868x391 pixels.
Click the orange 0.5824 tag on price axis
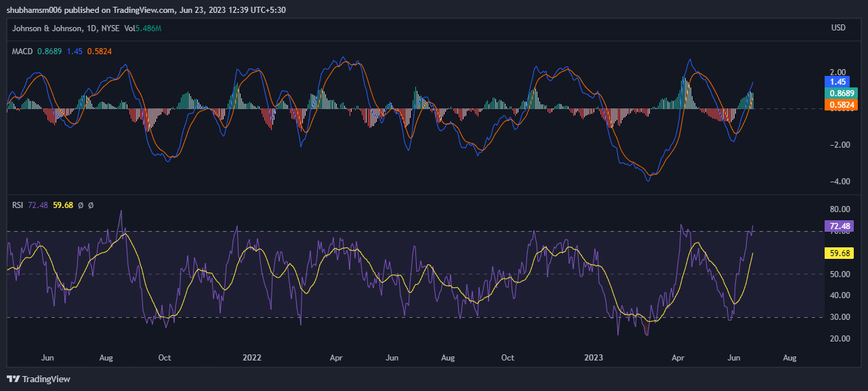click(x=840, y=104)
